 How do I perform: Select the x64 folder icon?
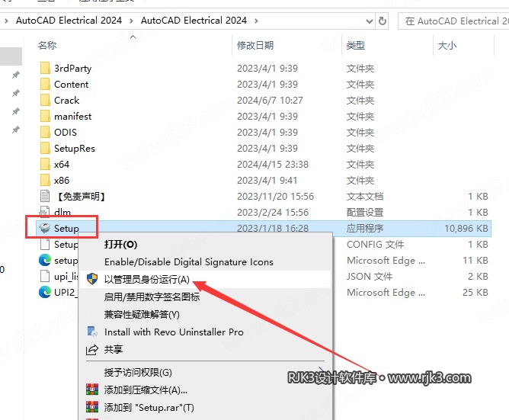(45, 164)
